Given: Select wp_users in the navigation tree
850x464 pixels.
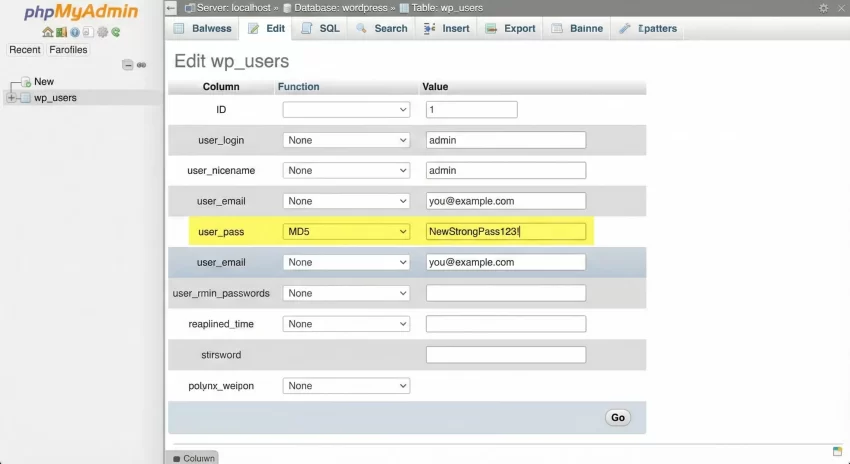Looking at the screenshot, I should (55, 98).
